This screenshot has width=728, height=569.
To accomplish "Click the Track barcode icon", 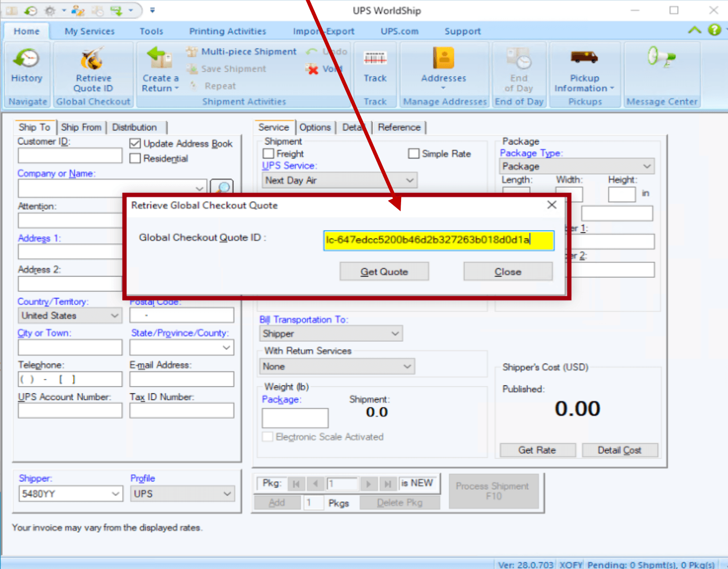I will (x=375, y=58).
